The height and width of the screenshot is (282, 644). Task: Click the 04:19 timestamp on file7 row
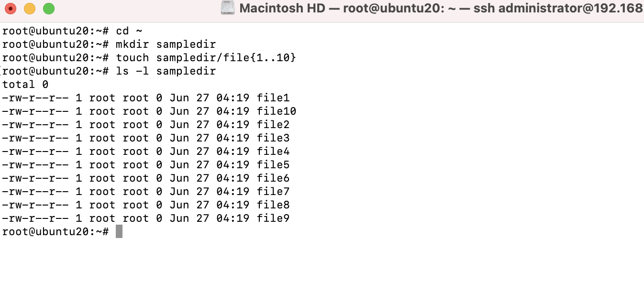tap(233, 192)
